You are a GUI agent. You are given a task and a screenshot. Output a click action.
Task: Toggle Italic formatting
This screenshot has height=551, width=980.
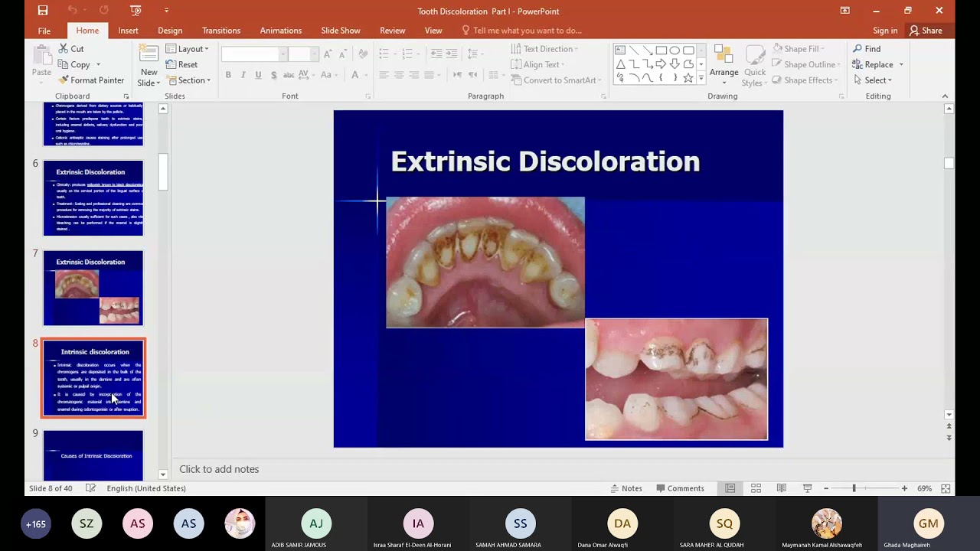[243, 75]
